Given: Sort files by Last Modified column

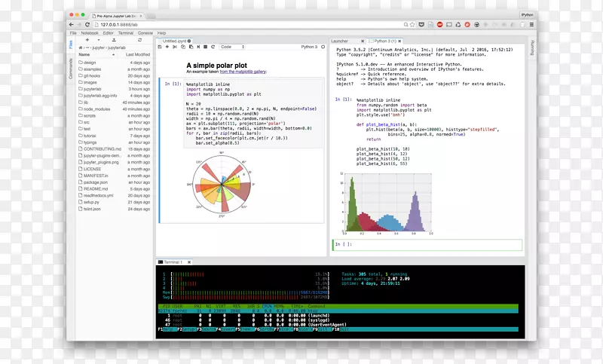Looking at the screenshot, I should (x=138, y=54).
